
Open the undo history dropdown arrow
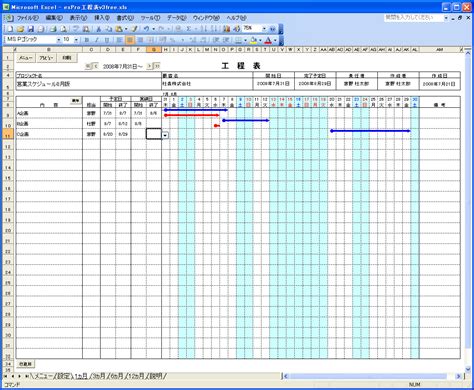coord(153,29)
